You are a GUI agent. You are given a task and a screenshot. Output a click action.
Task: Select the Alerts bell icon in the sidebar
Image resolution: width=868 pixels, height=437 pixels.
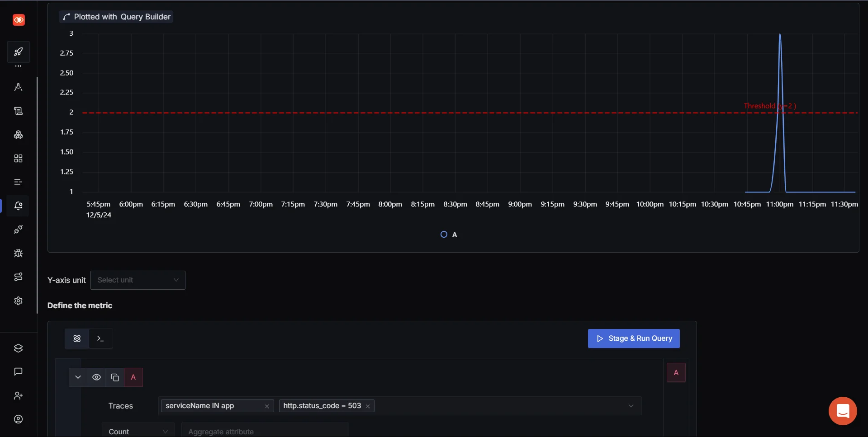click(x=18, y=206)
